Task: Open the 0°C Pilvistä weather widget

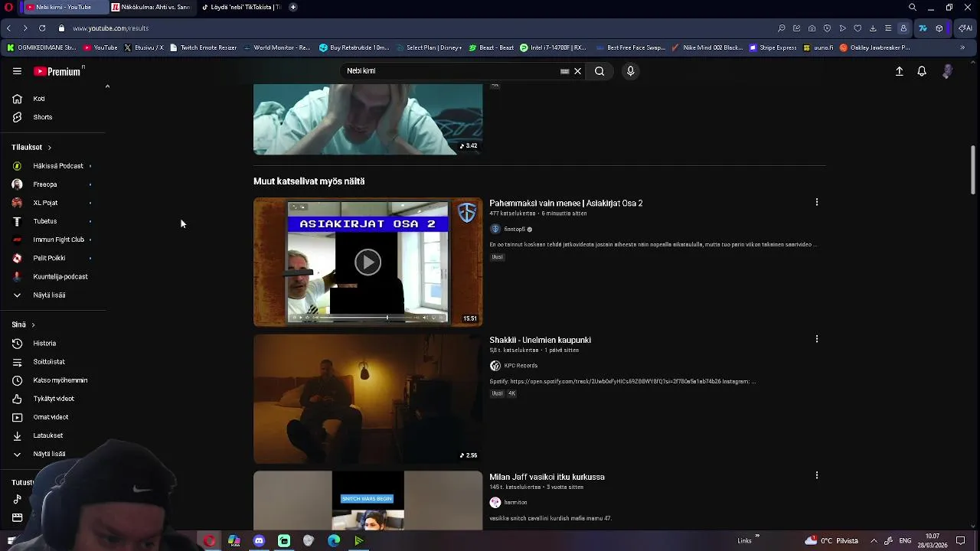Action: (831, 541)
